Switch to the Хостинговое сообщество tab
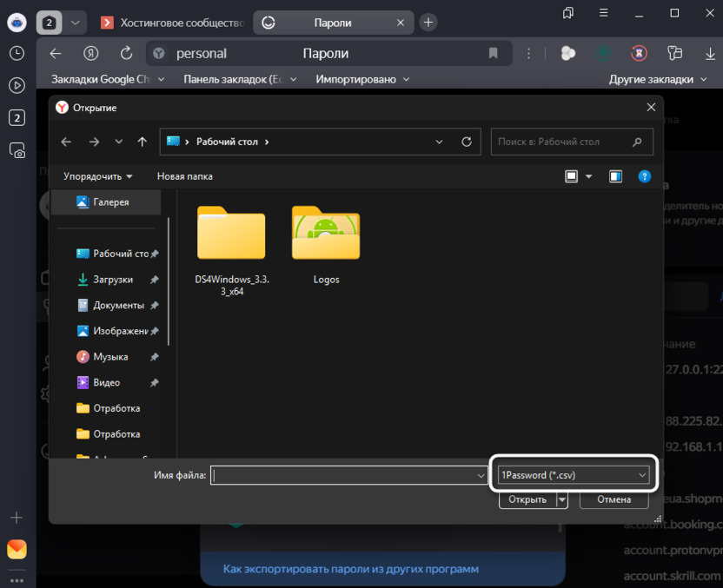Image resolution: width=723 pixels, height=588 pixels. click(172, 23)
